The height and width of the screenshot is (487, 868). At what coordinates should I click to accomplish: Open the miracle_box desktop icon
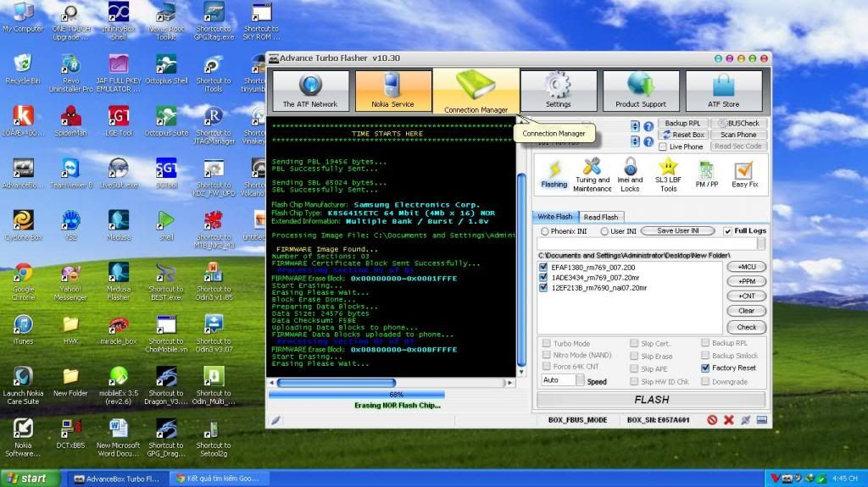pos(119,329)
